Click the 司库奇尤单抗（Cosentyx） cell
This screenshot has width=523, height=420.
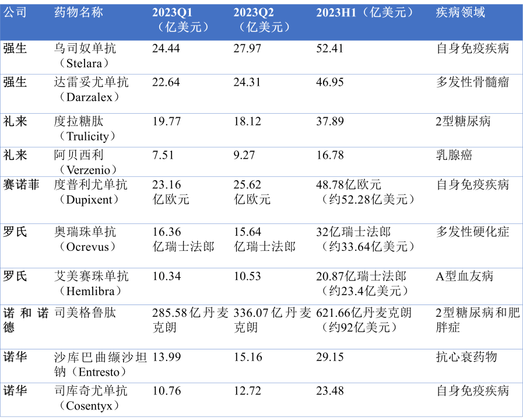[91, 398]
